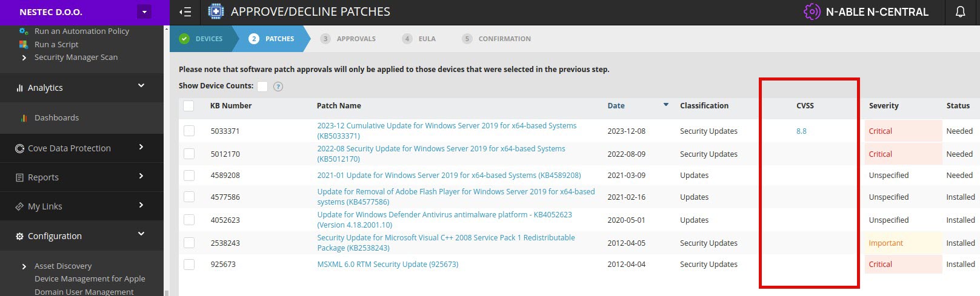
Task: Open the Adobe Flash Player removal update link
Action: click(x=456, y=197)
